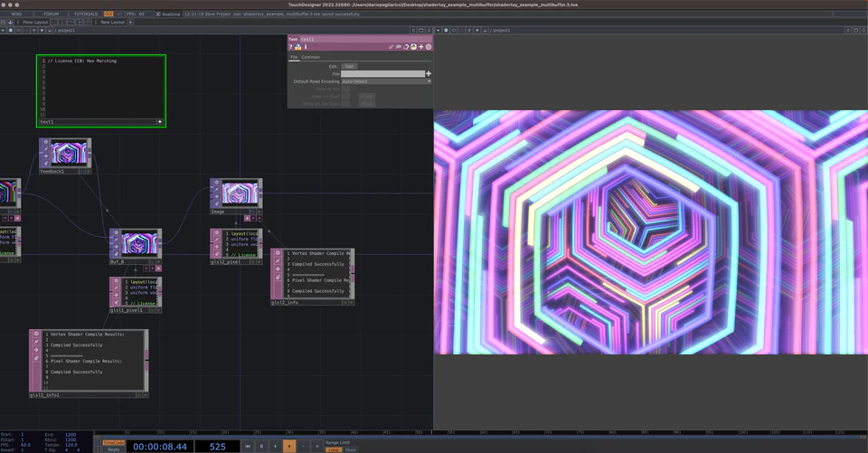This screenshot has height=453, width=868.
Task: Toggle Realtime checkbox in top bar
Action: (x=158, y=14)
